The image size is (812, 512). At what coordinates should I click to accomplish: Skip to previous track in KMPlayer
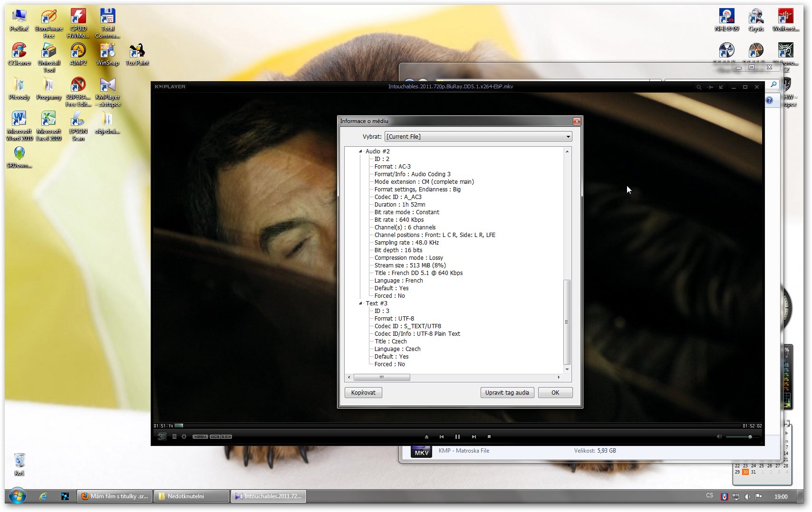(442, 436)
